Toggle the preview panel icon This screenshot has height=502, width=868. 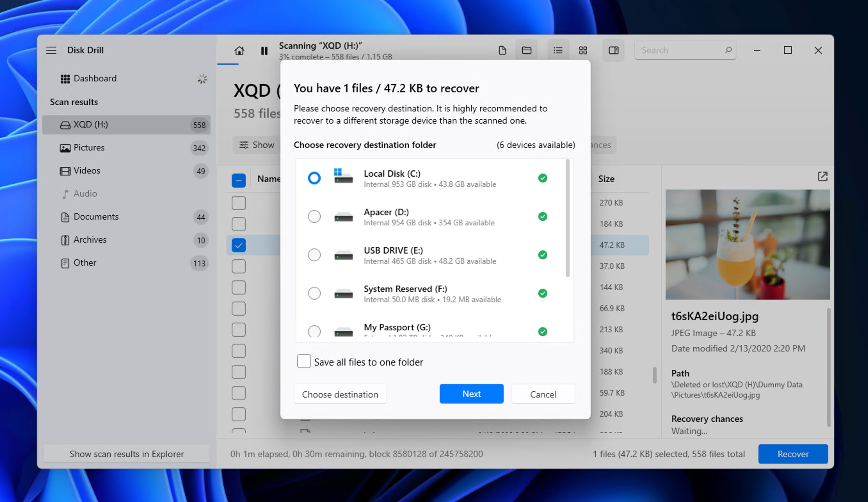tap(614, 50)
